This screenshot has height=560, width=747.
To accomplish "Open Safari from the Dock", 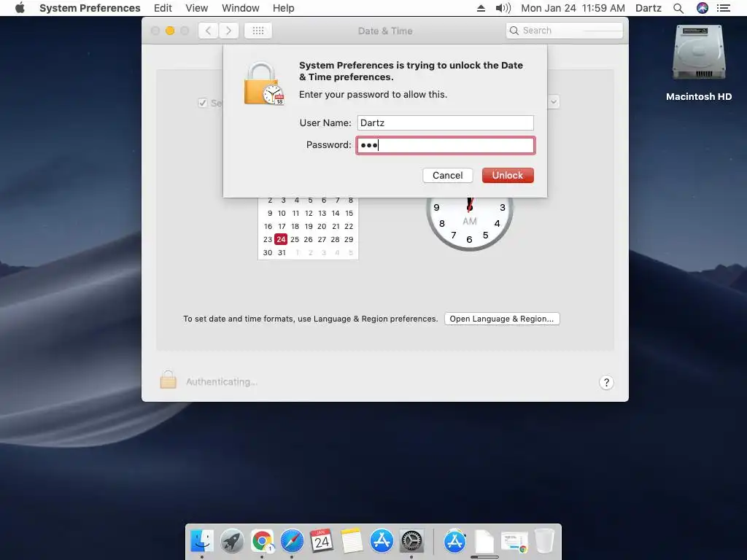I will tap(292, 542).
